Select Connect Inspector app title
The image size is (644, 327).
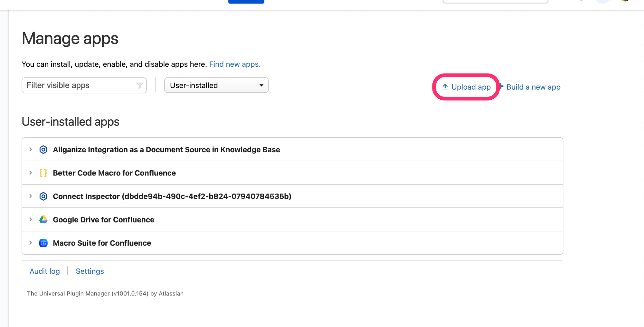click(x=172, y=196)
